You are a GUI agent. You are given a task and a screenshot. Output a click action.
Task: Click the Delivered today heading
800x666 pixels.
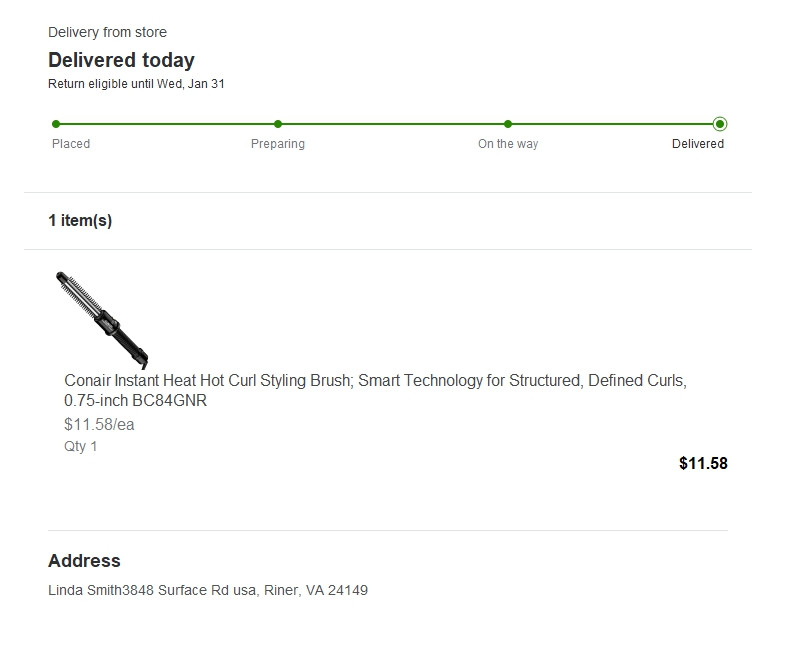pos(121,60)
